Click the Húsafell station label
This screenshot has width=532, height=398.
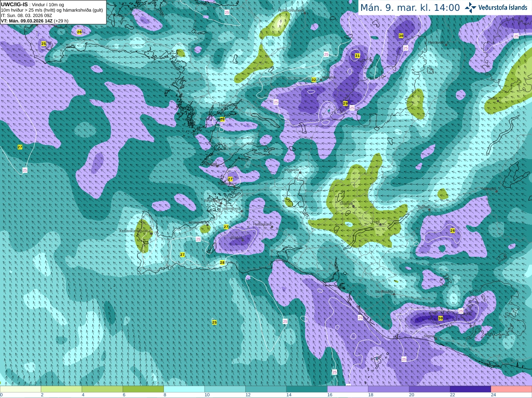tap(328, 77)
